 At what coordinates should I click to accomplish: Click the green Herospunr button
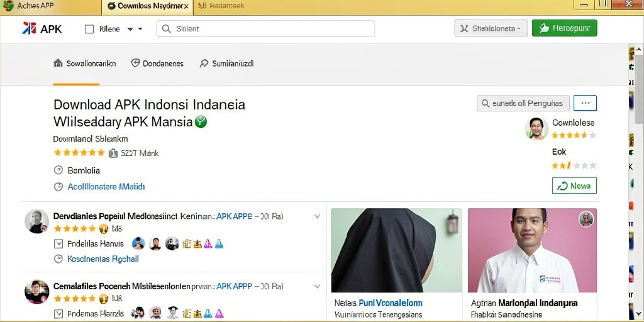564,28
